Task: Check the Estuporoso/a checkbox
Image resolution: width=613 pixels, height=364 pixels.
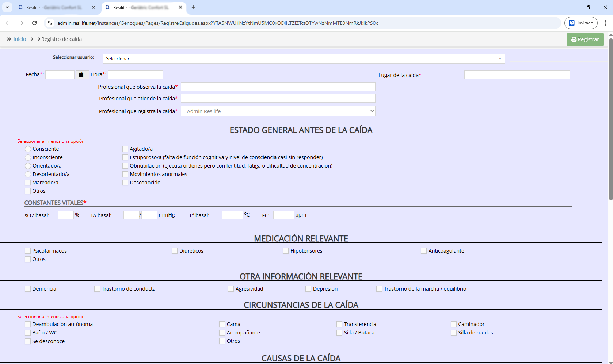Action: [x=125, y=157]
